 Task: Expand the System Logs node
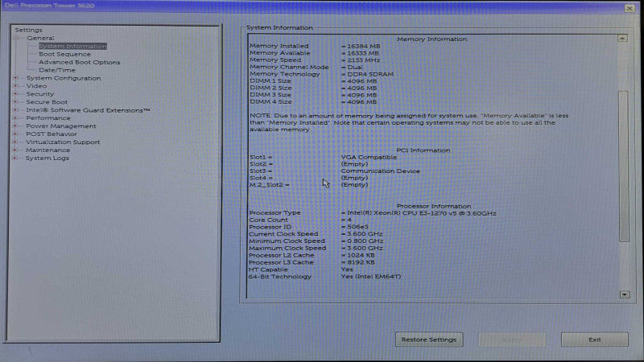15,158
